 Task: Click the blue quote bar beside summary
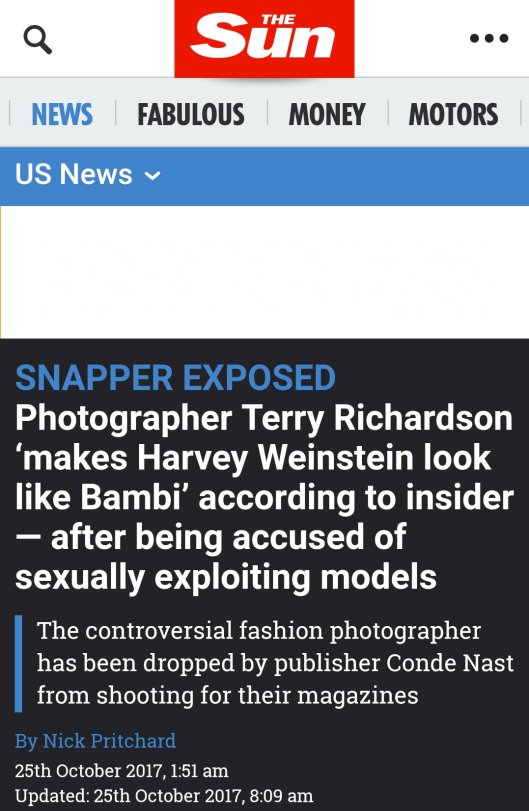[x=19, y=664]
